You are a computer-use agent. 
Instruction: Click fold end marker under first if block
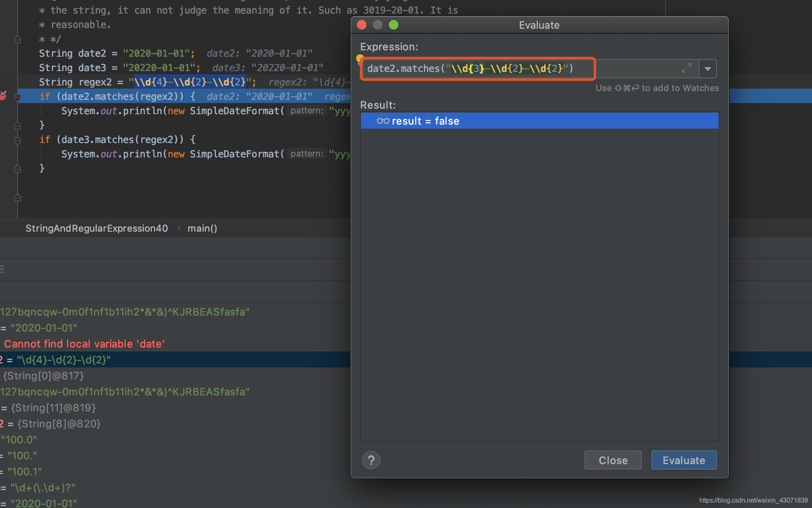[18, 125]
